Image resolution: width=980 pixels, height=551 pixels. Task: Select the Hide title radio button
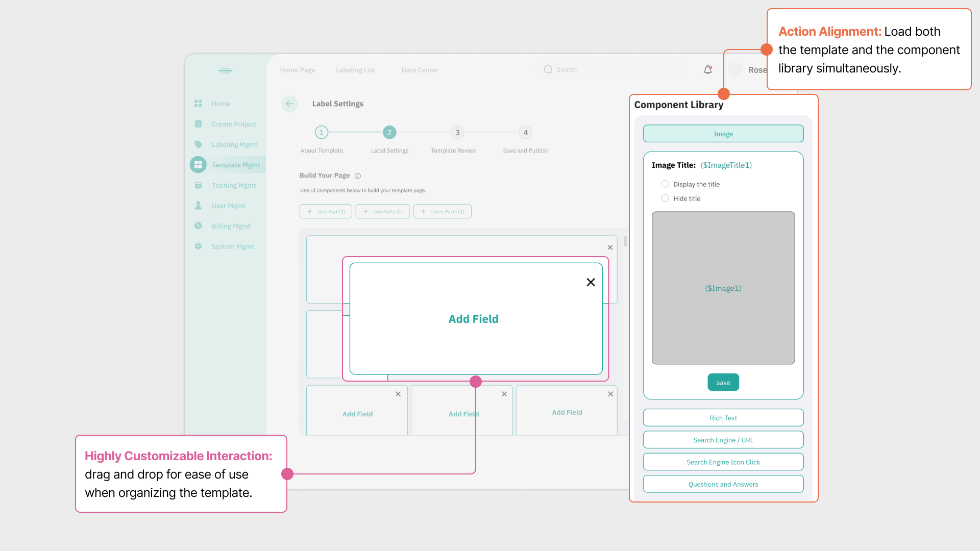pyautogui.click(x=665, y=198)
